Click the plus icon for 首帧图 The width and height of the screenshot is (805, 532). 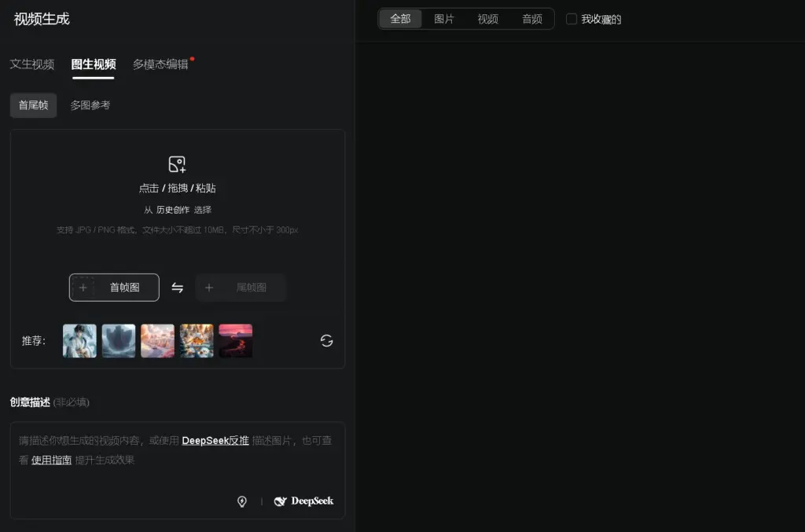click(x=83, y=288)
